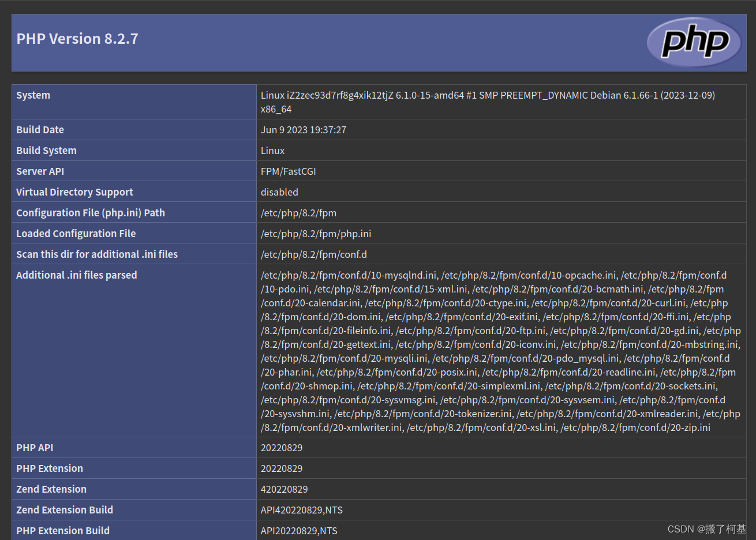Image resolution: width=756 pixels, height=540 pixels.
Task: Click the 'System' row label
Action: 33,95
